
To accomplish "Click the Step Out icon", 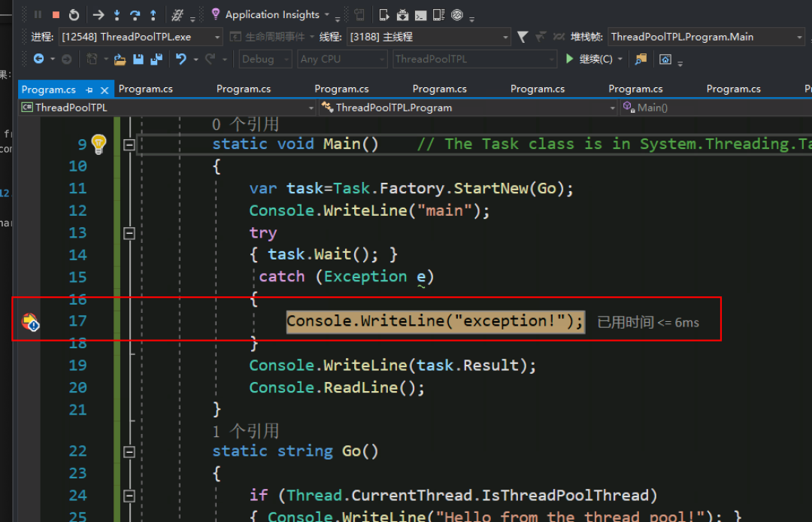I will click(x=153, y=14).
